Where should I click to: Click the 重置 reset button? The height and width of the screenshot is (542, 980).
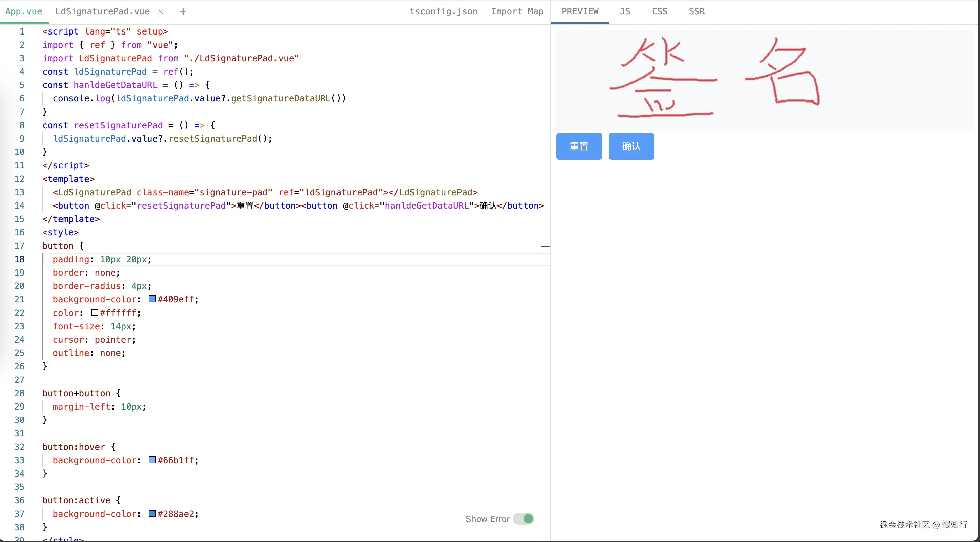click(x=578, y=146)
